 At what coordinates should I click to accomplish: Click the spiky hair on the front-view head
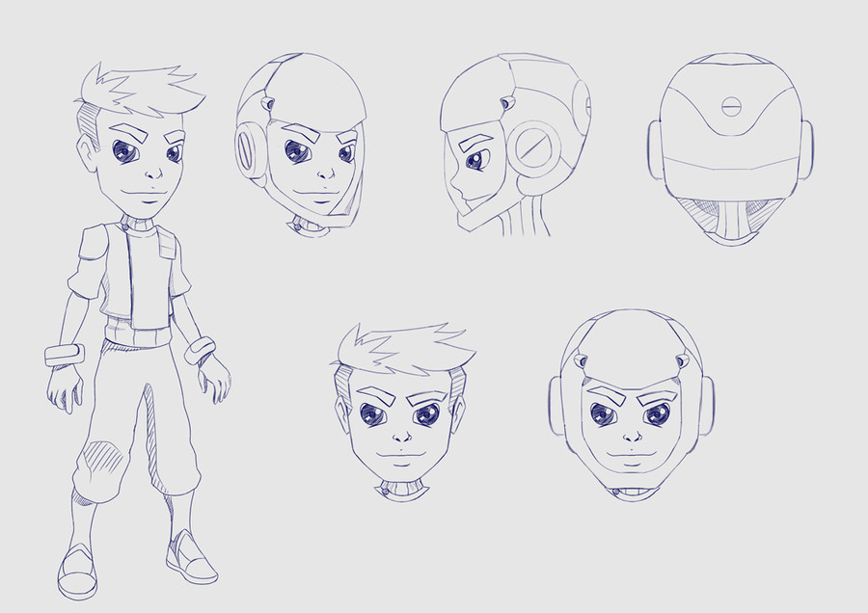click(x=403, y=349)
